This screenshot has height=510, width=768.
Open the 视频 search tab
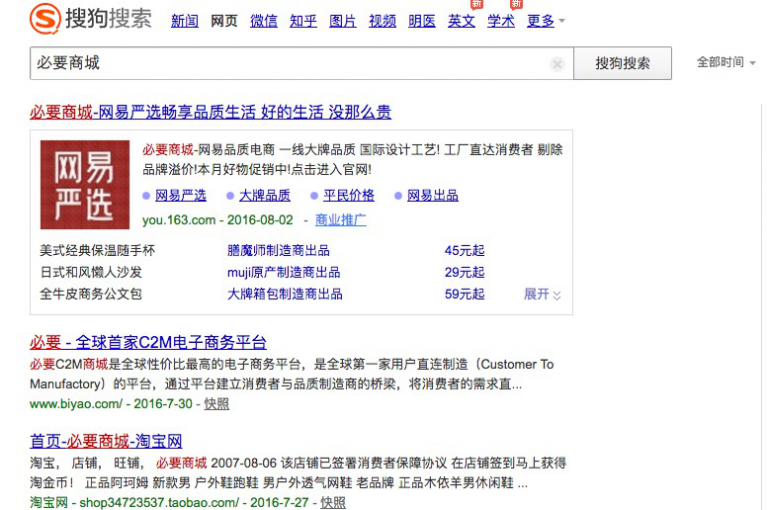(382, 21)
